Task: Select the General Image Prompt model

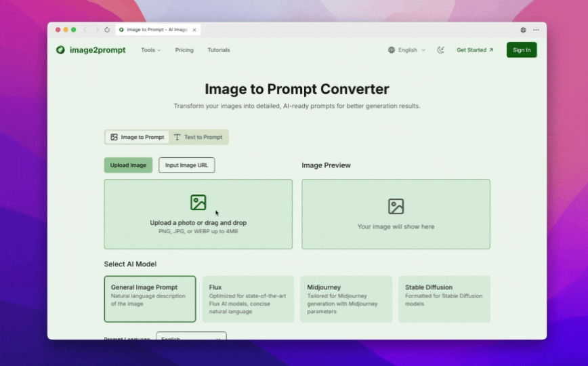Action: pos(150,299)
